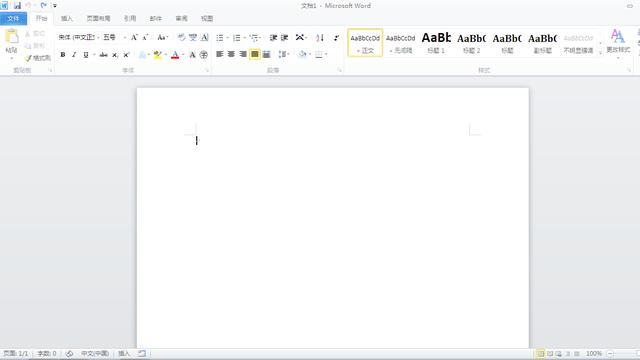
Task: Click the Distributed alignment icon
Action: tap(266, 54)
